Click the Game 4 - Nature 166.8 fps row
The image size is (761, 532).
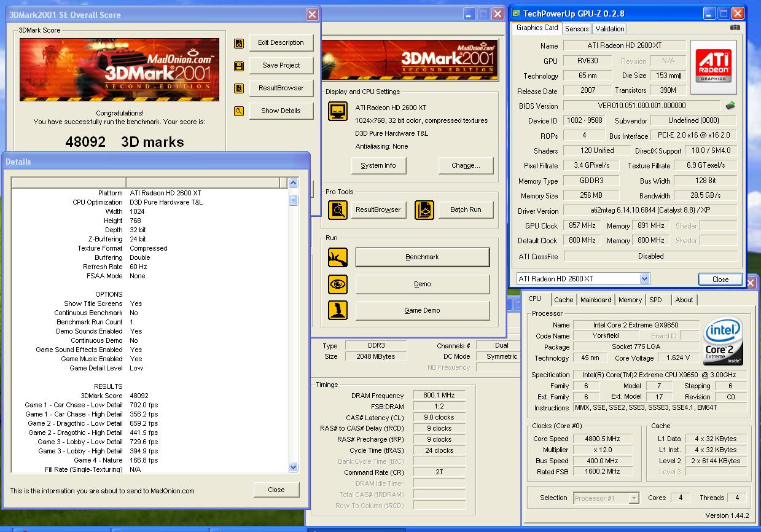coord(149,461)
